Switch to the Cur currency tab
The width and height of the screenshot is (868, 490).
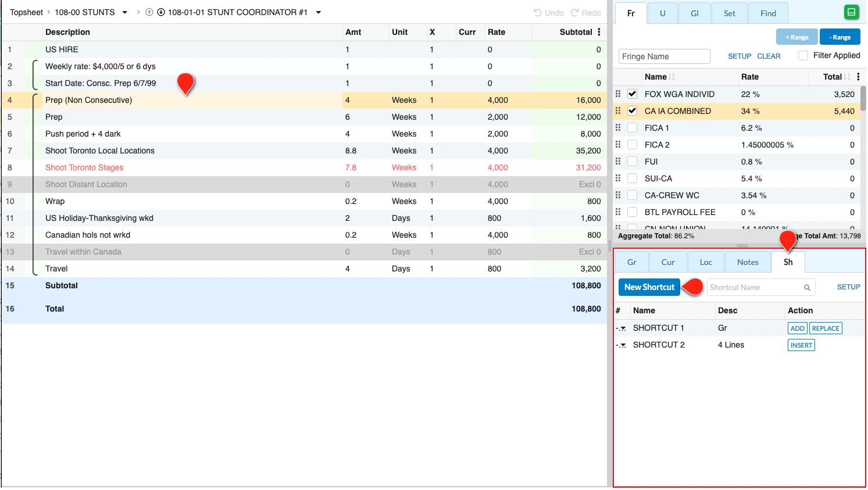pyautogui.click(x=668, y=262)
